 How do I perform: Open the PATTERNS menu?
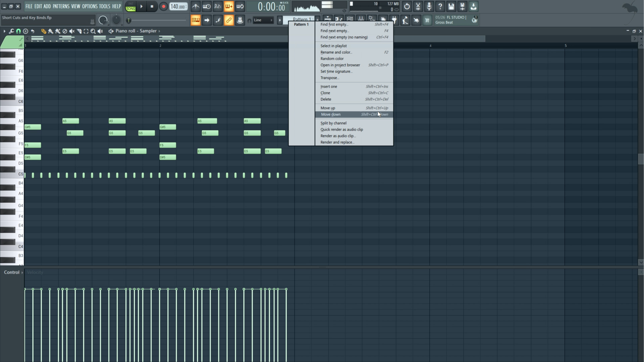tap(61, 6)
